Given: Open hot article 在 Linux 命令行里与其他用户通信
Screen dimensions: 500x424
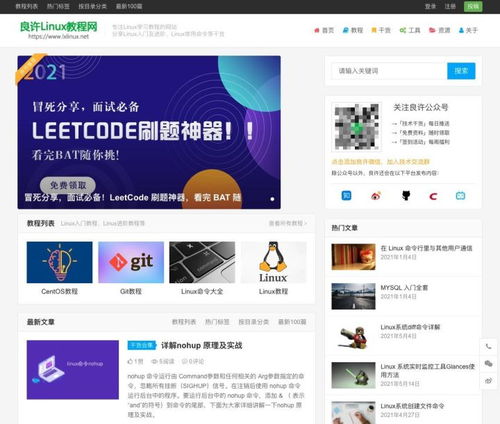Looking at the screenshot, I should (x=426, y=248).
